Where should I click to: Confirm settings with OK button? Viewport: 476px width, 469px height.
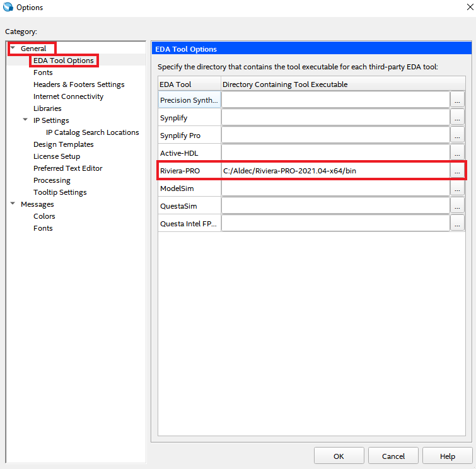pyautogui.click(x=339, y=456)
